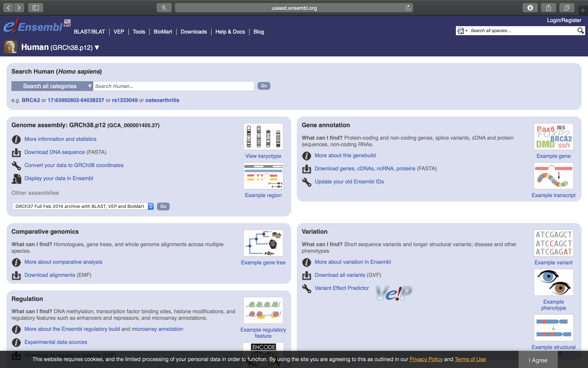Open a new tab with the plus icon
The width and height of the screenshot is (588, 368).
(x=583, y=10)
